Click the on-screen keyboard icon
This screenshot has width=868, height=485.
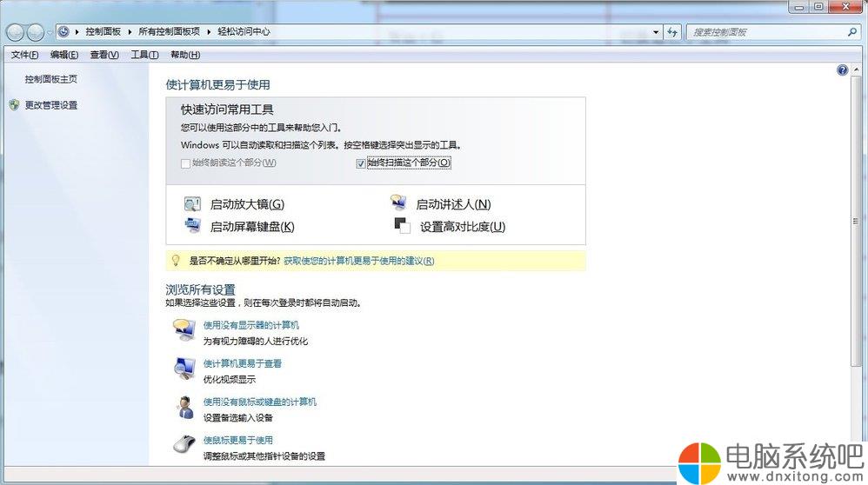[192, 226]
